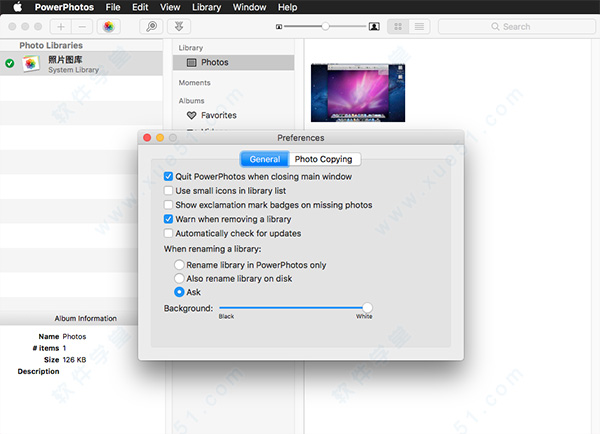This screenshot has width=600, height=434.
Task: Click in the Search field
Action: click(517, 26)
